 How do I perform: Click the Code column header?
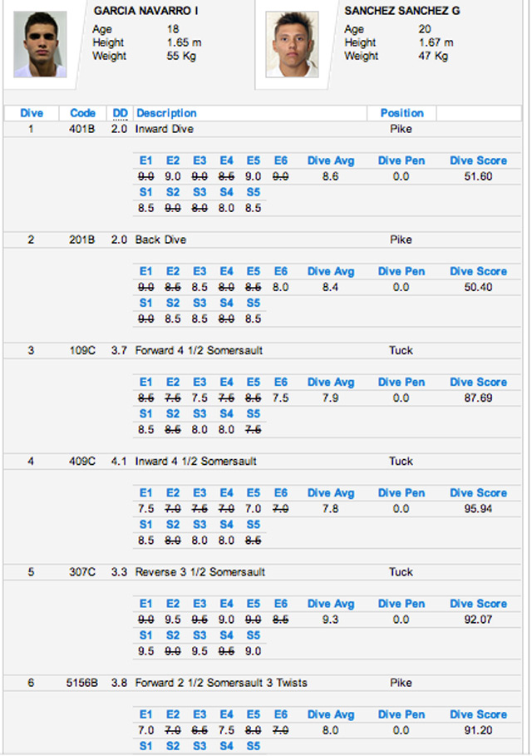tap(82, 113)
